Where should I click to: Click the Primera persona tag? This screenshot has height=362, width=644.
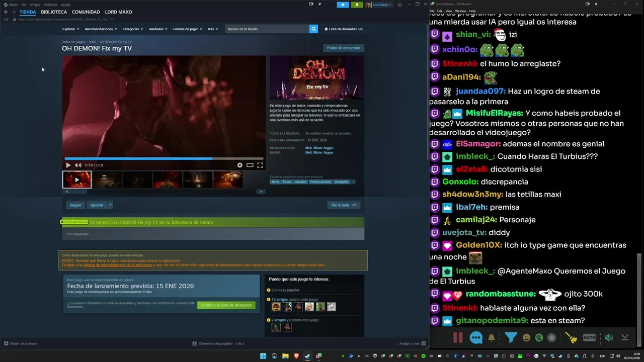click(320, 182)
